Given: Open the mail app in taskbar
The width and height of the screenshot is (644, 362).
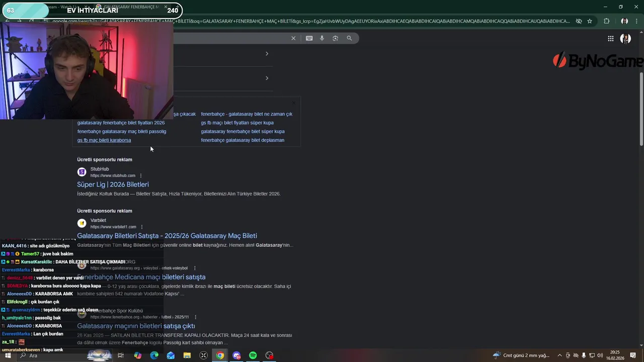Looking at the screenshot, I should pyautogui.click(x=171, y=355).
